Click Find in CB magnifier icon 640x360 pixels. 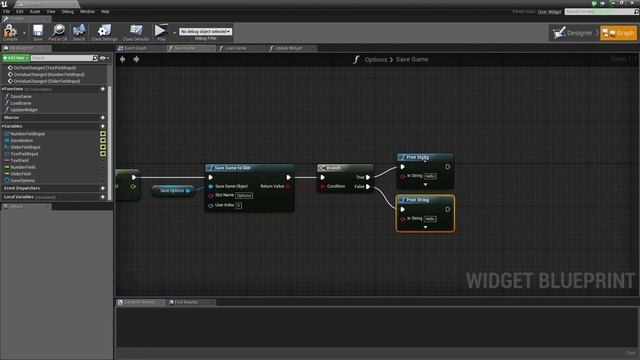point(58,32)
